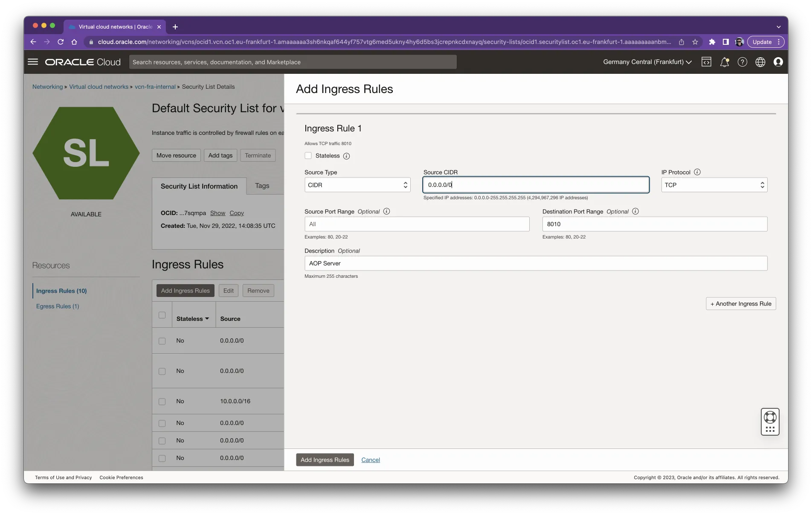Check the 10.0.0.0/16 rule row checkbox

tap(162, 402)
